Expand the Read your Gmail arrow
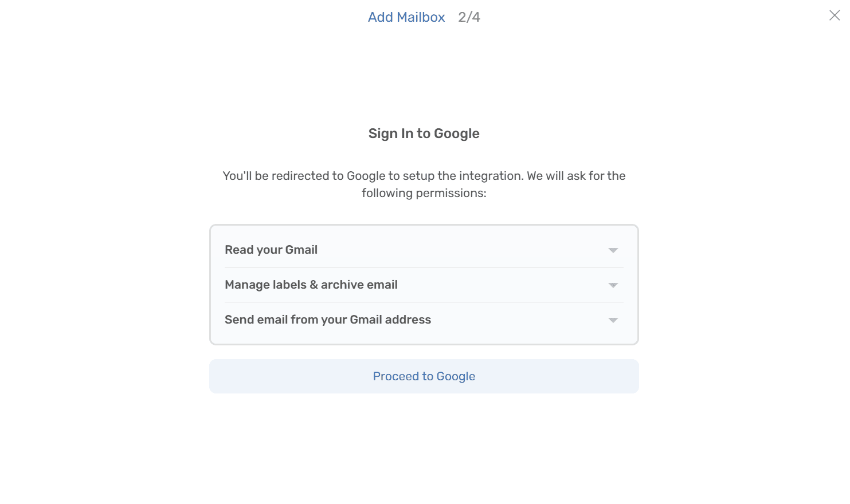Image resolution: width=850 pixels, height=504 pixels. tap(613, 250)
